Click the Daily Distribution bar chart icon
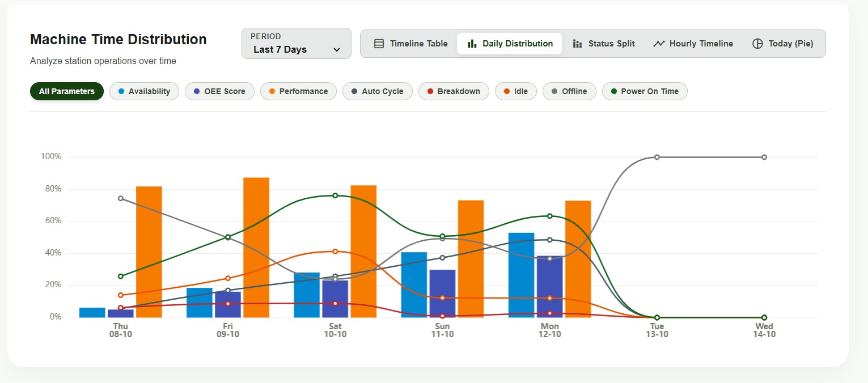The image size is (868, 383). 472,44
